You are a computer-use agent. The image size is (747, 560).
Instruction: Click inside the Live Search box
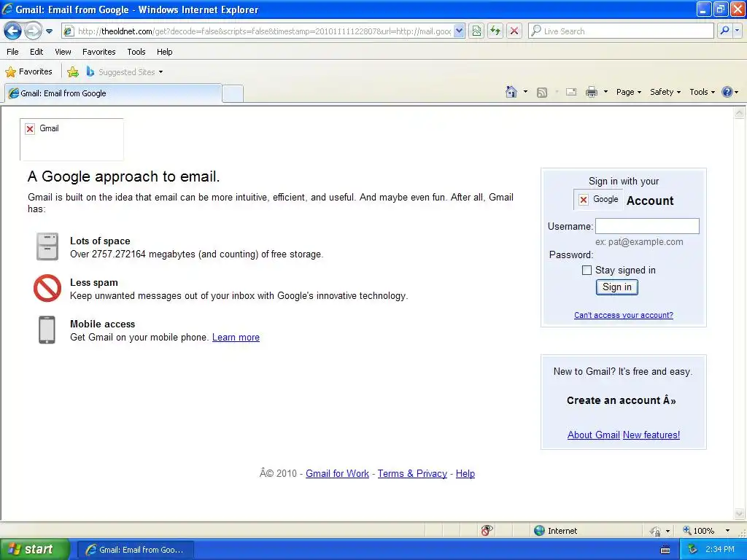[x=622, y=31]
